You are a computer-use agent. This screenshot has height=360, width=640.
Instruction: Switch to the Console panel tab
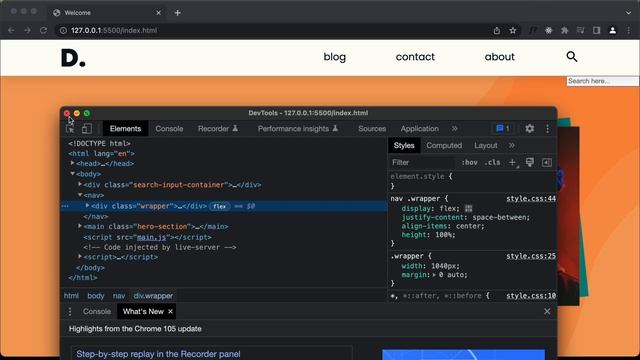[x=169, y=129]
